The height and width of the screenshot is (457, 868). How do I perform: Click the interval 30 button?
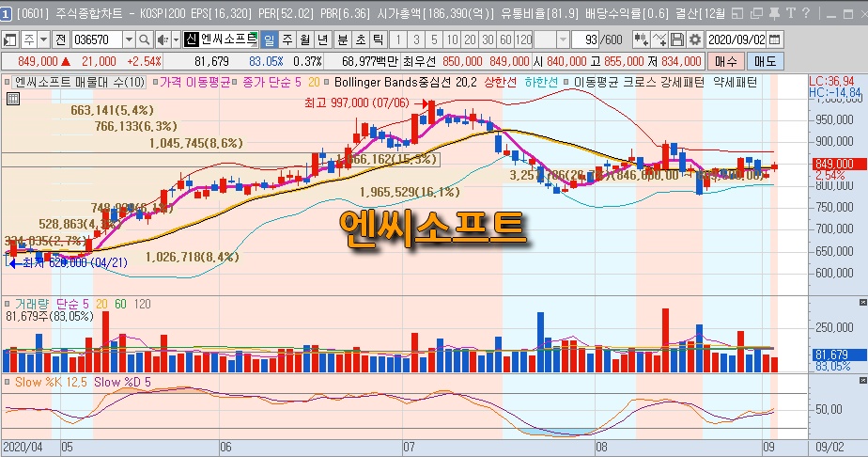[x=488, y=39]
